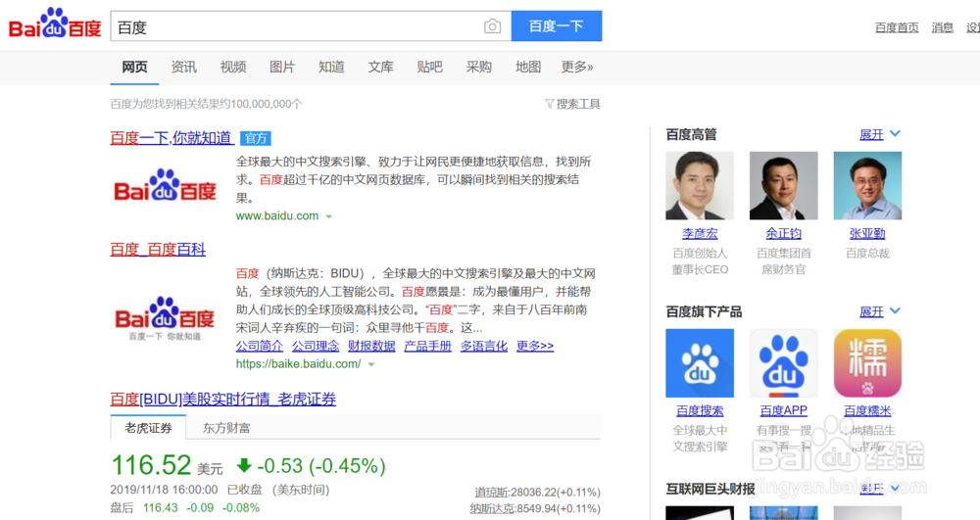Screen dimensions: 980x520
Task: Open 百度首页 link in header
Action: tap(897, 27)
